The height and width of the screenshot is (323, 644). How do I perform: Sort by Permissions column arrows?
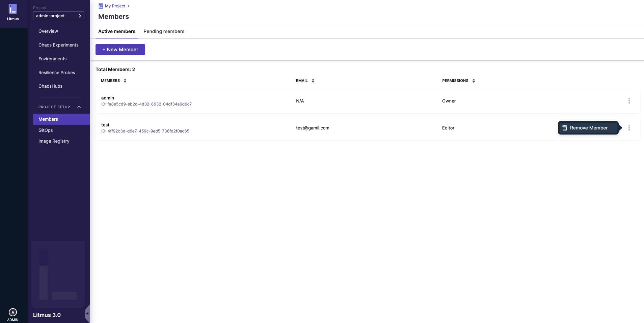pyautogui.click(x=474, y=81)
